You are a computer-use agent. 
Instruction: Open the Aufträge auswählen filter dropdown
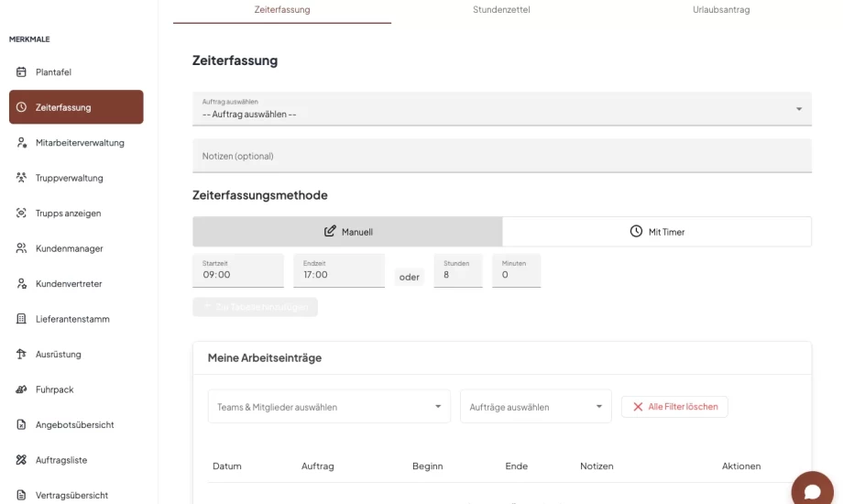pyautogui.click(x=536, y=407)
